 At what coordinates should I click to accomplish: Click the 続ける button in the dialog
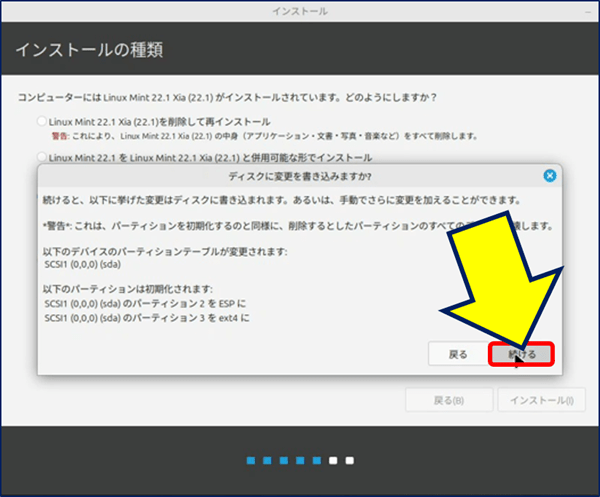[x=522, y=354]
